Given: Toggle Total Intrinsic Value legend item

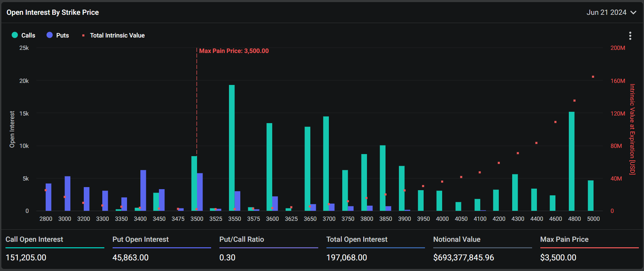Looking at the screenshot, I should 117,35.
